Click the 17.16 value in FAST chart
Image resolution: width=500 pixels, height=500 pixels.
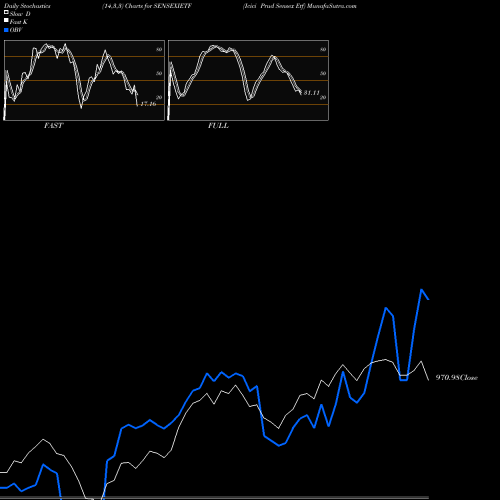click(x=148, y=104)
